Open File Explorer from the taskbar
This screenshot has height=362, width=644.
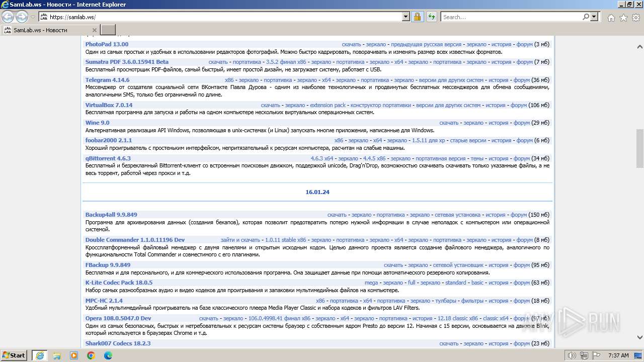(x=57, y=355)
